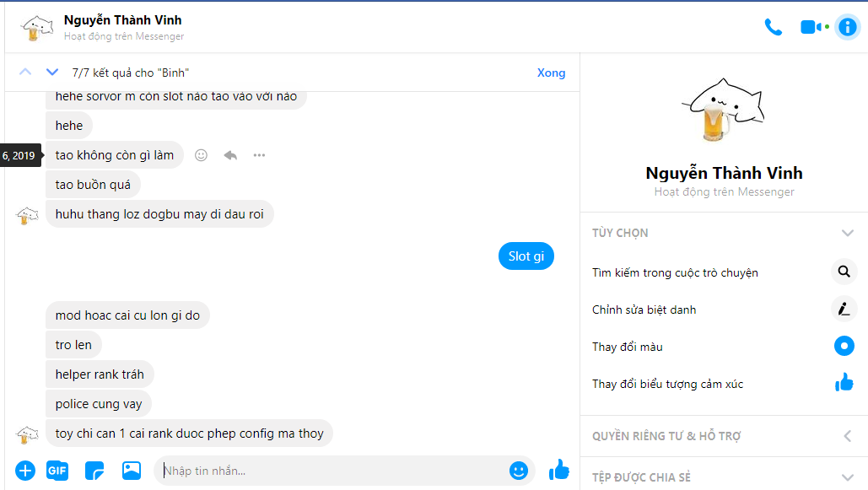This screenshot has width=868, height=490.
Task: React to 'tao không còn gì làm' with the emoji icon
Action: pos(201,155)
